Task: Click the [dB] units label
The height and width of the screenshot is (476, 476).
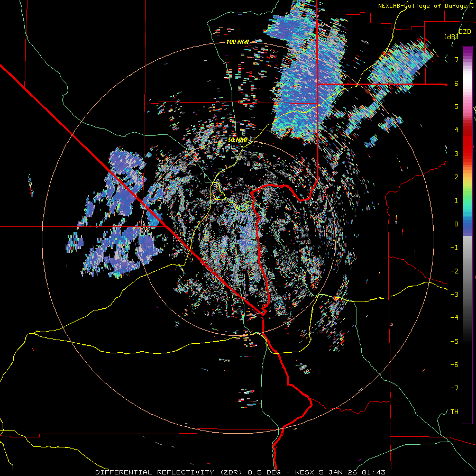Action: pyautogui.click(x=451, y=37)
